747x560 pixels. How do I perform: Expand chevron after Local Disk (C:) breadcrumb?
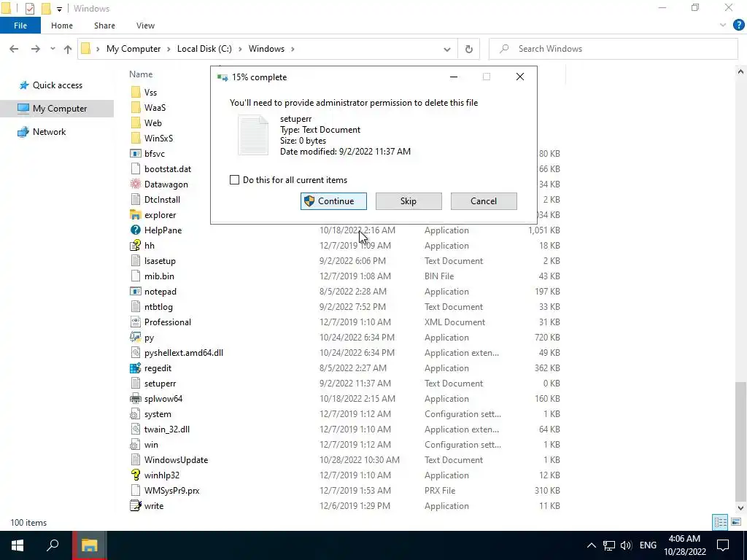click(239, 49)
